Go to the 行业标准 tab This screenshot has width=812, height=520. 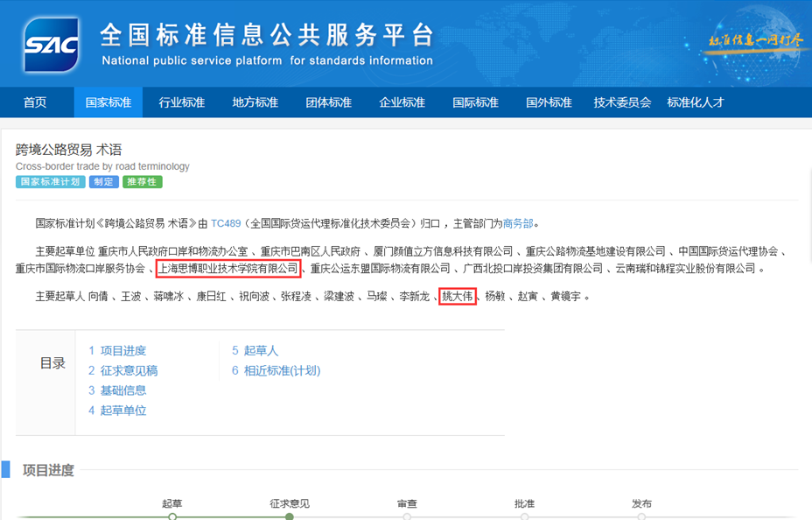(182, 102)
